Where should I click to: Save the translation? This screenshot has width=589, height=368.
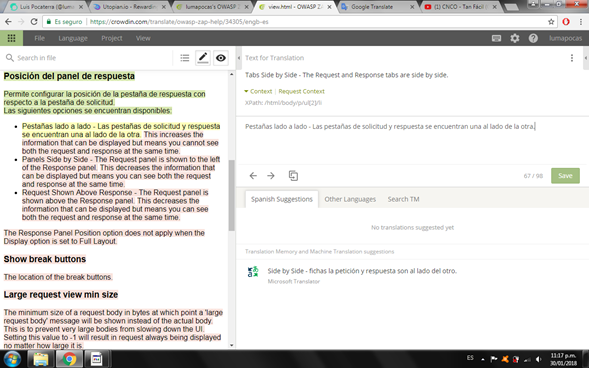click(565, 176)
